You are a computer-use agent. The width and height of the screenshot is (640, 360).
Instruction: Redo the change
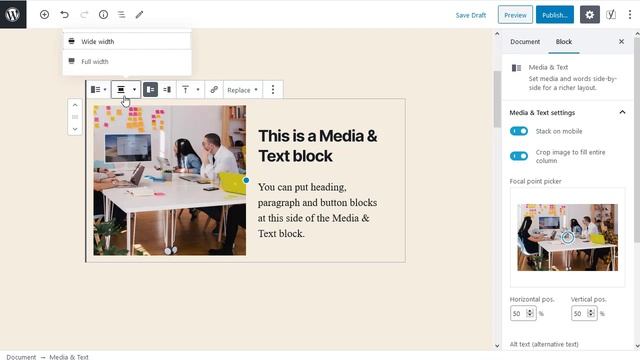tap(84, 15)
